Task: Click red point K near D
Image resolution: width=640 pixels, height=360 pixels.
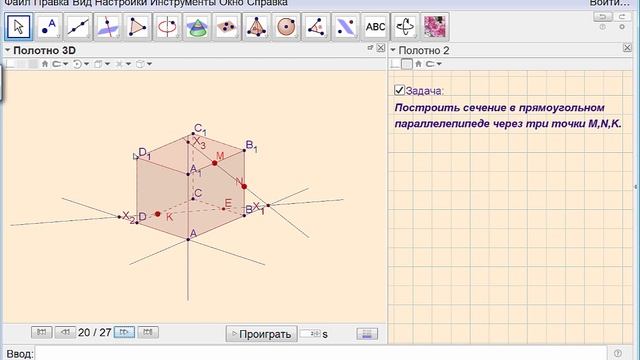Action: pyautogui.click(x=158, y=214)
